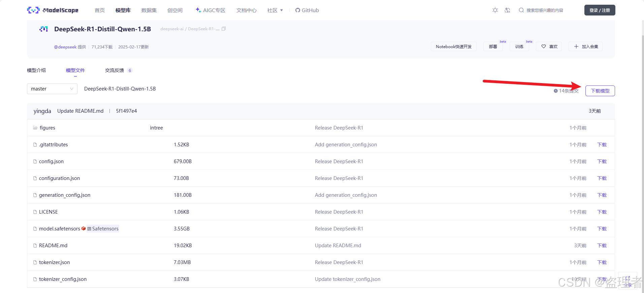Click the heart icon in 喜欢 button

(x=544, y=46)
